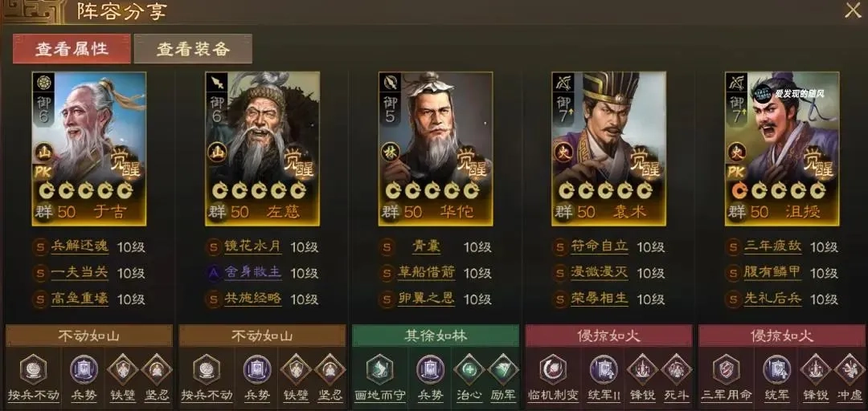Screen dimensions: 868x411
Task: Click the 治心 tactic icon
Action: (469, 369)
